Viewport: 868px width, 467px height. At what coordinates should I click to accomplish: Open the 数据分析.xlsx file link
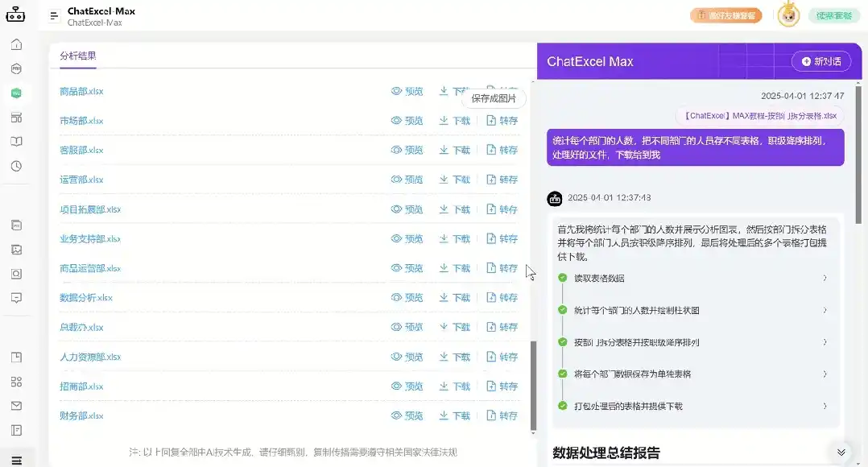point(86,298)
